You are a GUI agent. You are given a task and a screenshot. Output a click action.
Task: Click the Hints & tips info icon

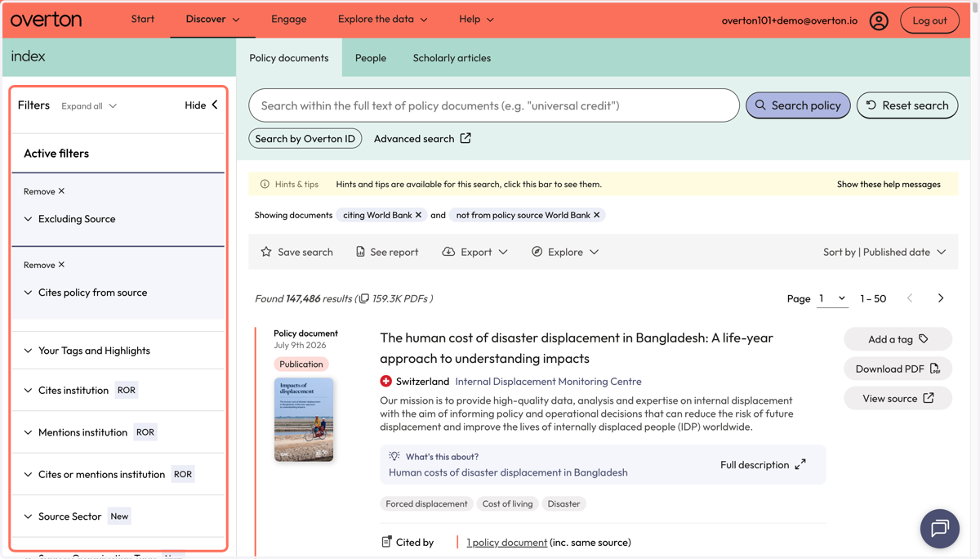click(265, 185)
